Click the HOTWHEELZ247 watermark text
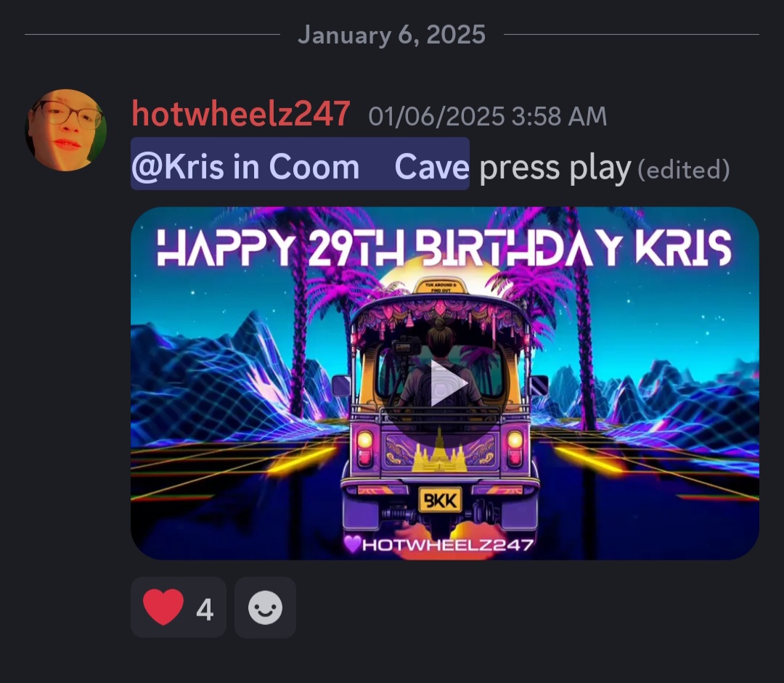The width and height of the screenshot is (784, 683). pos(447,544)
